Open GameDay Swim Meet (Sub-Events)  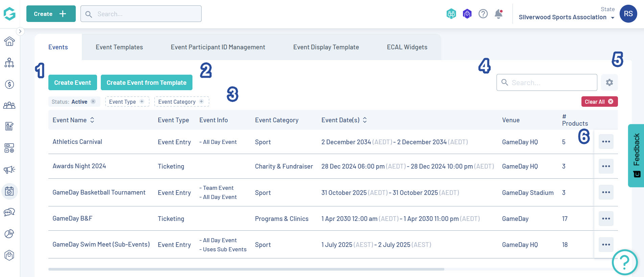[101, 245]
